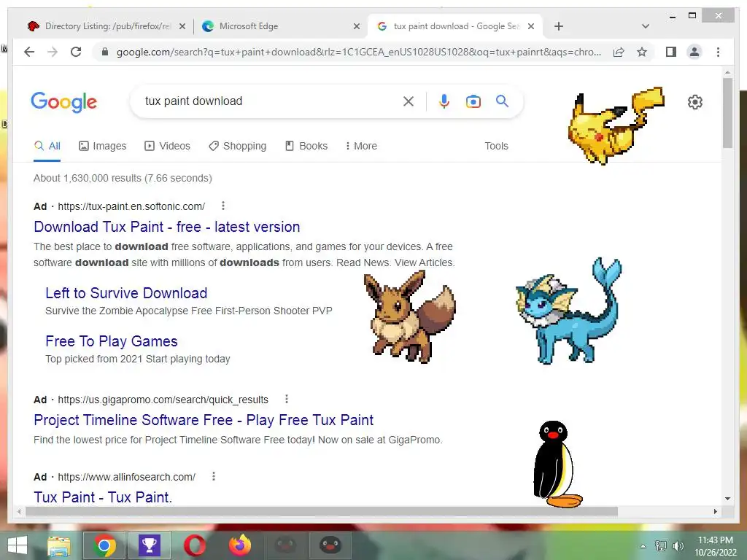Image resolution: width=747 pixels, height=560 pixels.
Task: Open the Windows Start menu
Action: click(18, 545)
